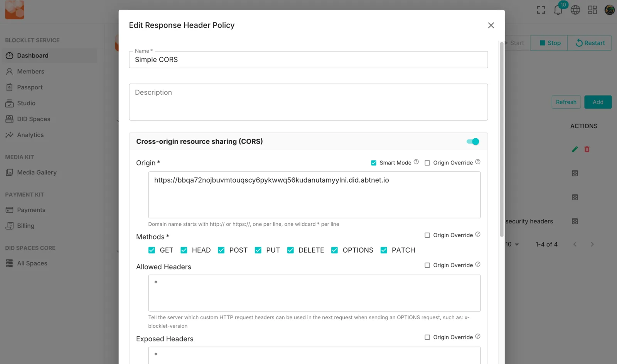This screenshot has height=364, width=617.
Task: Toggle fullscreen mode icon
Action: pos(541,10)
